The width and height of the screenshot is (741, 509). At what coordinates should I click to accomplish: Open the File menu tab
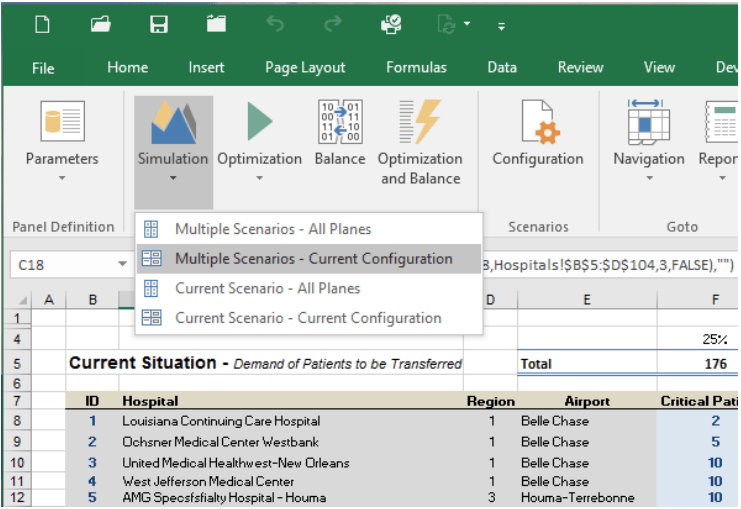[43, 68]
